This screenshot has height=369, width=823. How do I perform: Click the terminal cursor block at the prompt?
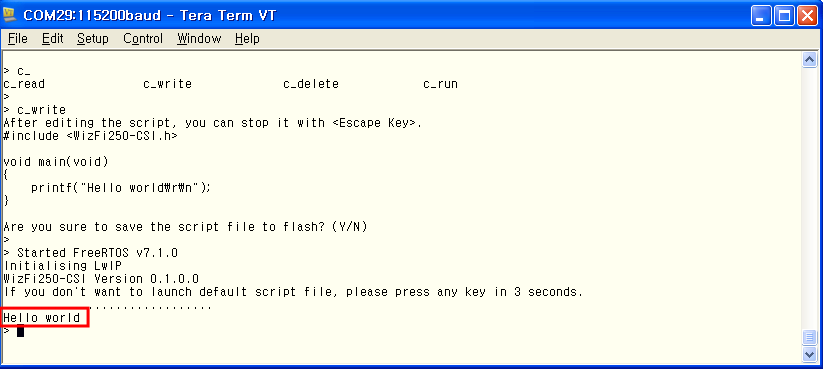click(20, 331)
